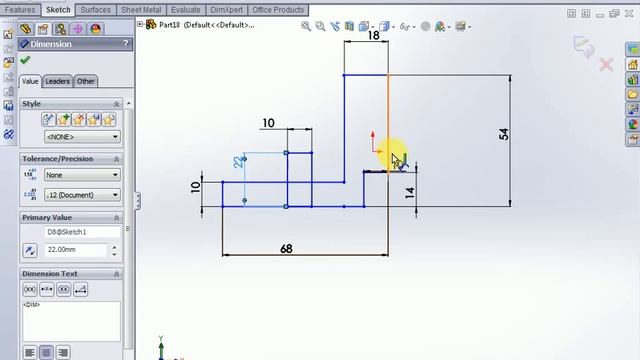
Task: Accept the dimension with green checkmark
Action: (25, 60)
